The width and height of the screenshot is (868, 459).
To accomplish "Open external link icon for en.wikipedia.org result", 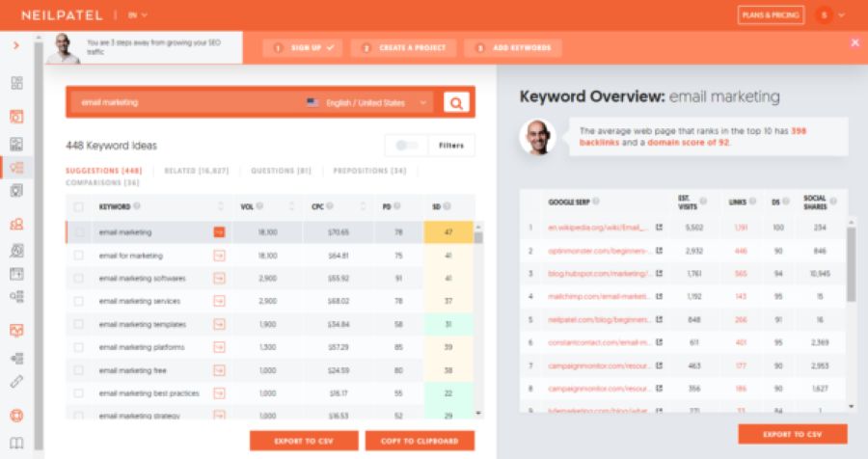I will click(660, 227).
